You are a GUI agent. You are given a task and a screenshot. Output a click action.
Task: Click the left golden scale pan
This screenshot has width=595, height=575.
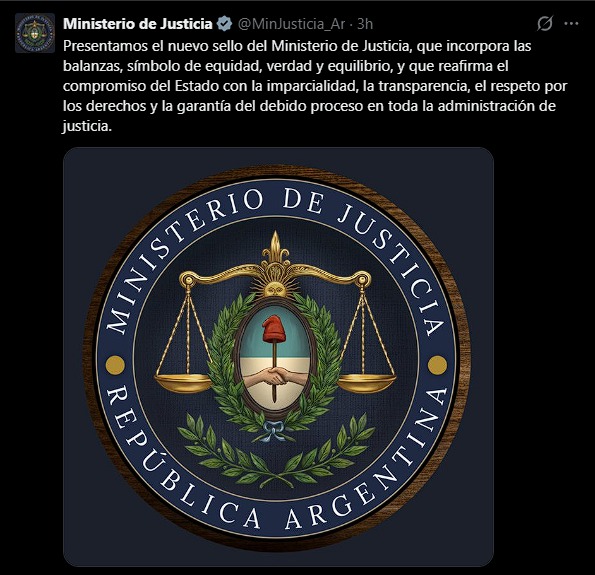[x=184, y=383]
